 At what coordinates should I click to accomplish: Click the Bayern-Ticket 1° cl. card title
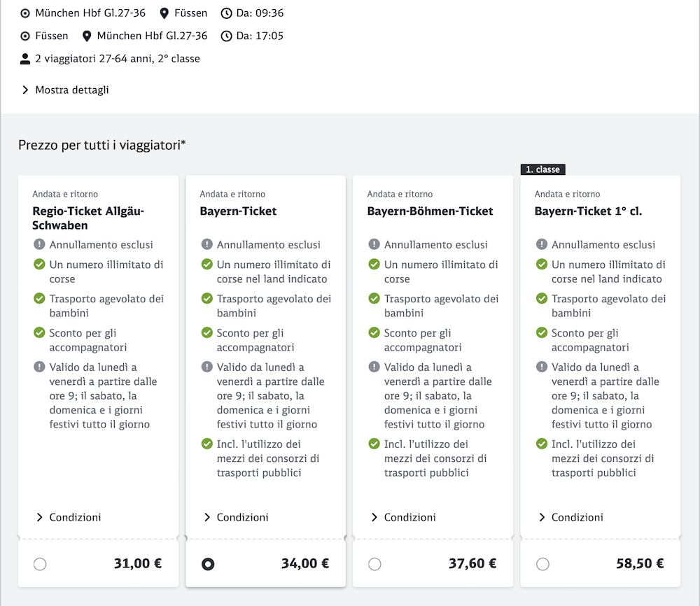(588, 211)
